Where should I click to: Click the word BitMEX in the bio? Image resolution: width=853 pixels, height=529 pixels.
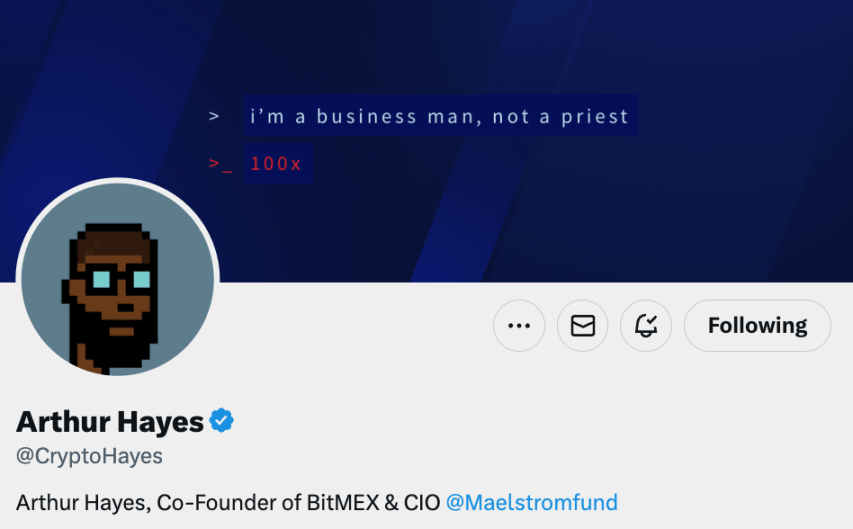coord(343,502)
